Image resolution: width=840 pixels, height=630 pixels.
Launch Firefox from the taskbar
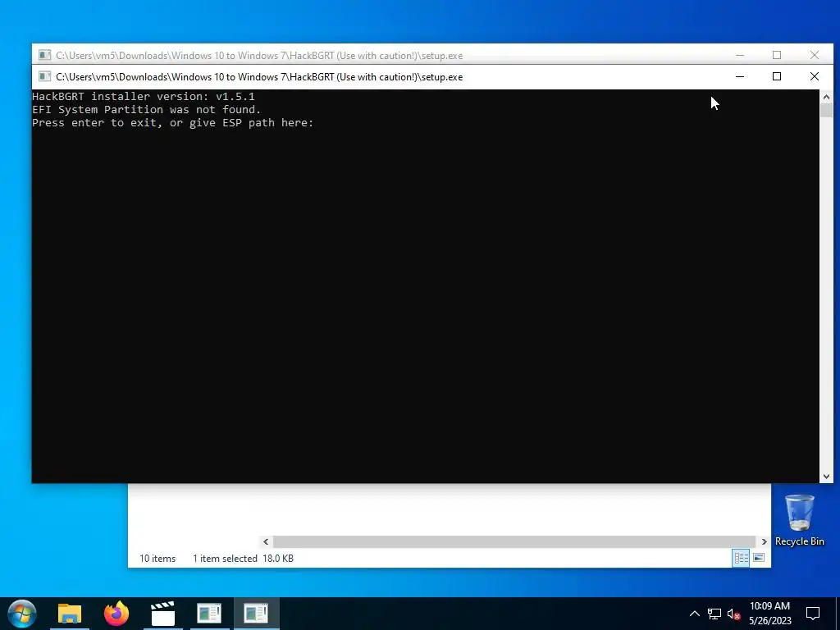(116, 614)
